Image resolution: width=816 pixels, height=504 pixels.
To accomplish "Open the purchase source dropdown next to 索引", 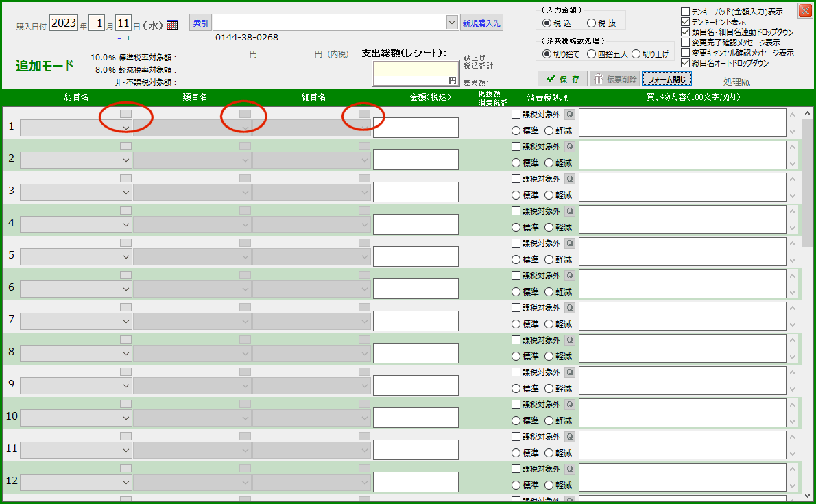I will click(451, 23).
